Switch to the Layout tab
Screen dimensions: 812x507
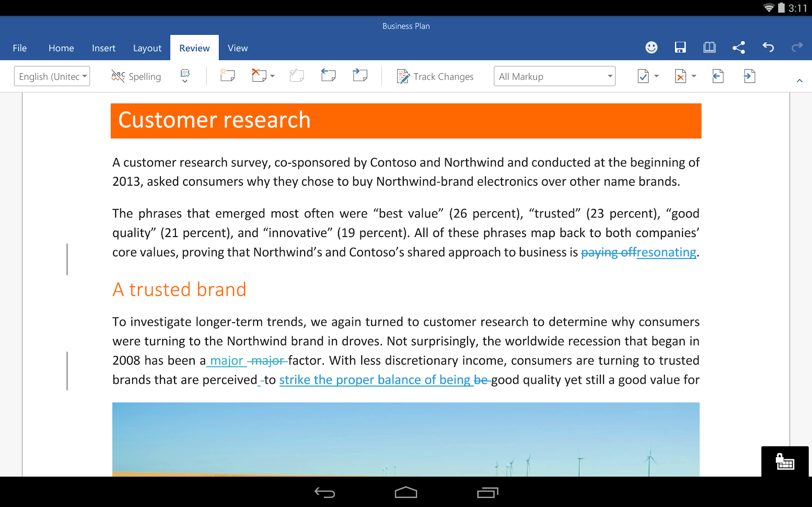(x=147, y=48)
